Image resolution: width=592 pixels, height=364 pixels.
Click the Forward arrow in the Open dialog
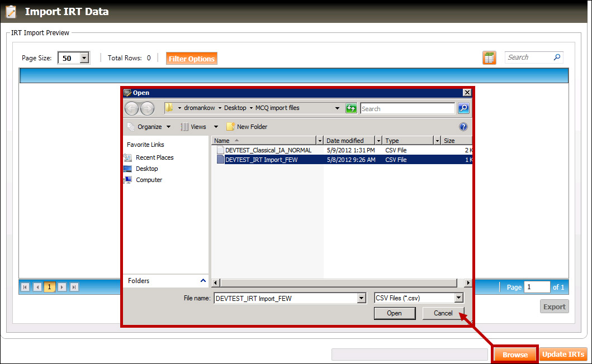pyautogui.click(x=147, y=108)
